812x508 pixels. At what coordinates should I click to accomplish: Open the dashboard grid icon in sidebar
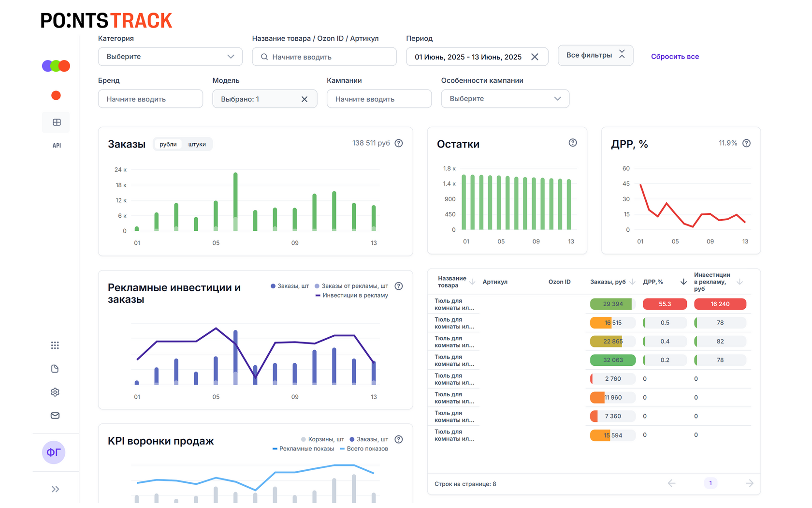[57, 122]
